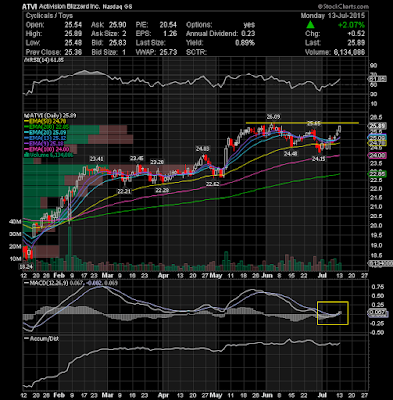Viewport: 393px width, 400px height.
Task: Click the EPS value 1.26
Action: click(x=171, y=34)
